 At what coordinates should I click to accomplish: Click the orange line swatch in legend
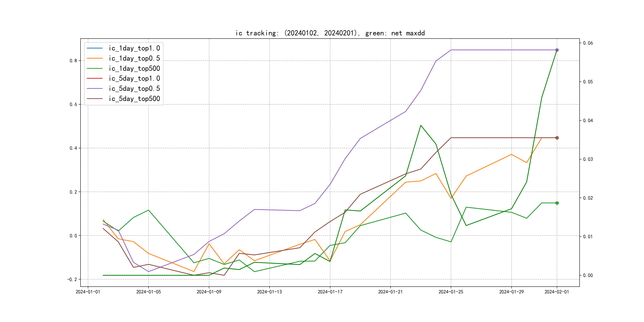[95, 58]
